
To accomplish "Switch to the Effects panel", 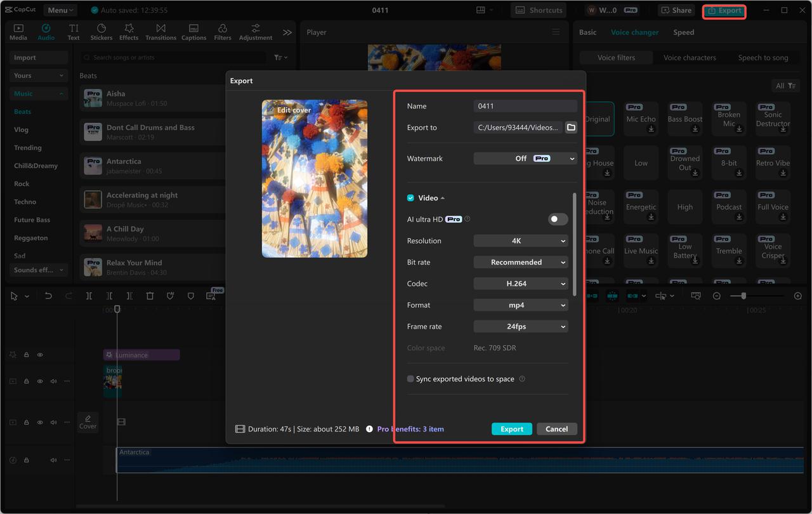I will coord(128,27).
